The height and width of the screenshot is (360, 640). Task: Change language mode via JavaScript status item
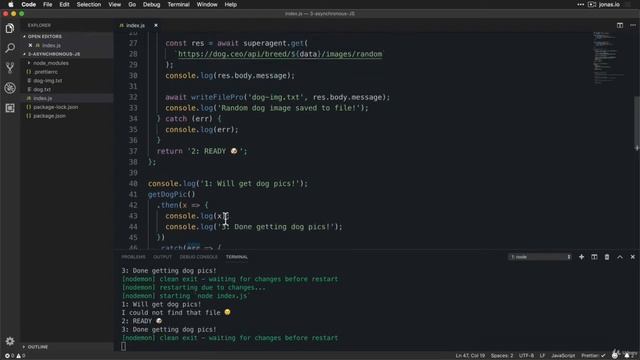563,356
